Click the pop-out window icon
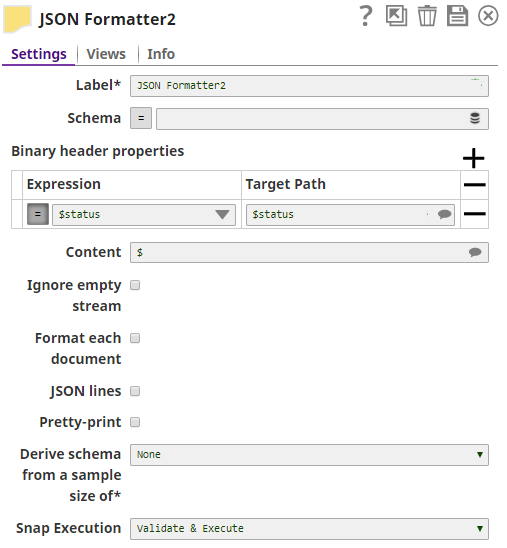The image size is (507, 548). tap(396, 16)
